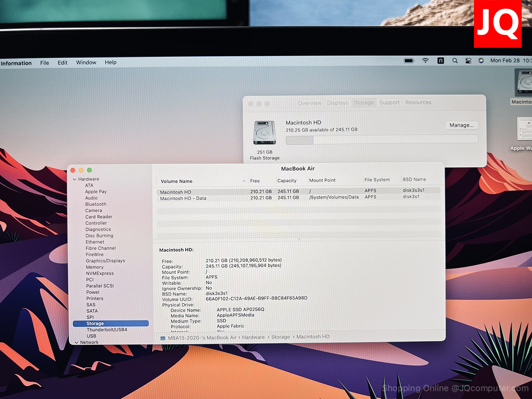Select FireWire in the sidebar
This screenshot has height=399, width=532.
(x=95, y=254)
